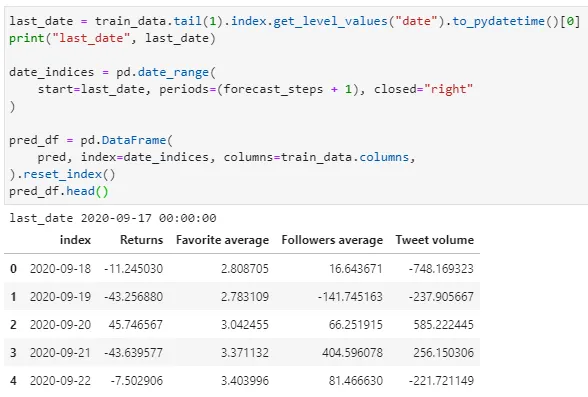The height and width of the screenshot is (397, 588).
Task: Click the closed="right" argument in the code
Action: (423, 89)
